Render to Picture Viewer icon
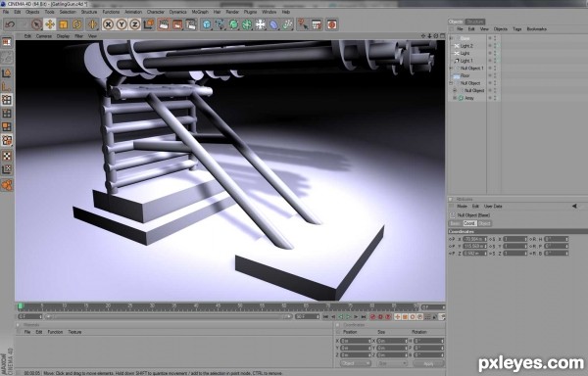The height and width of the screenshot is (376, 588). [177, 24]
